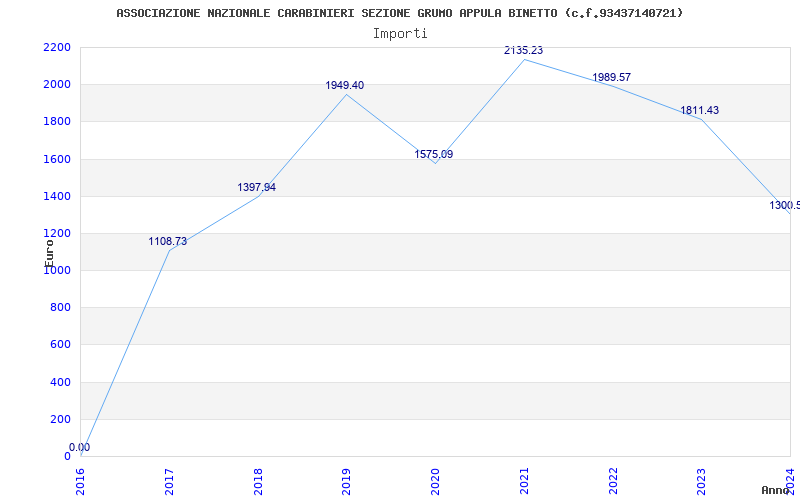The image size is (800, 500).
Task: Click data label 2135.23
Action: 523,51
